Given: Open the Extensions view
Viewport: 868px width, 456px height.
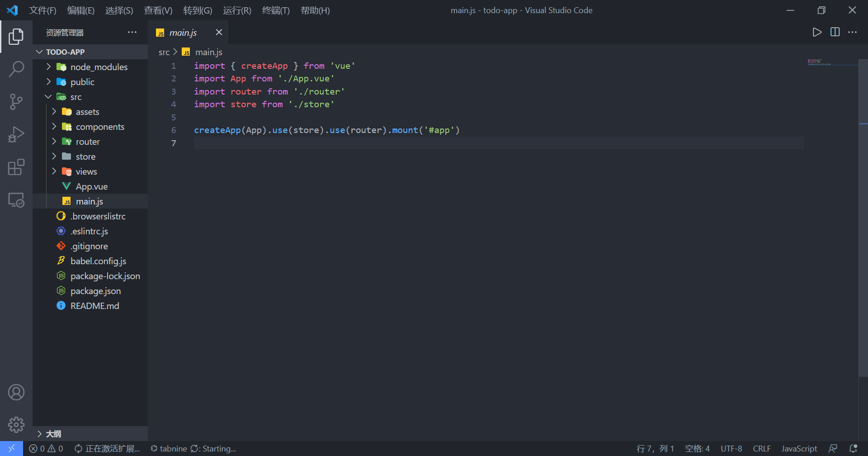Looking at the screenshot, I should (16, 167).
